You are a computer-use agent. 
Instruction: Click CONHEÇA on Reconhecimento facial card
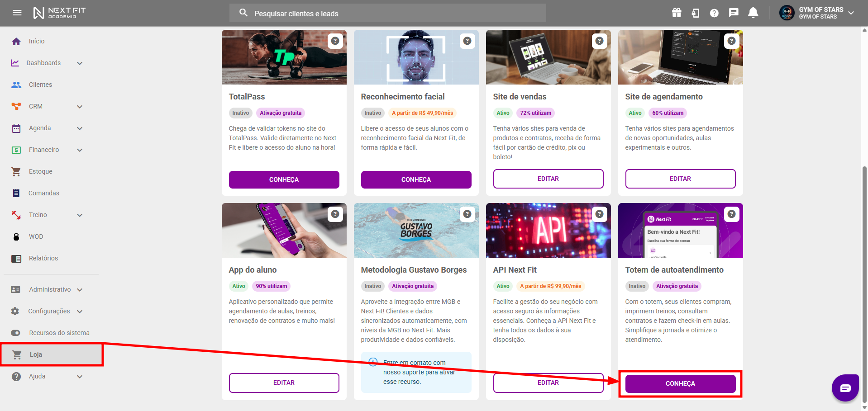click(x=416, y=180)
